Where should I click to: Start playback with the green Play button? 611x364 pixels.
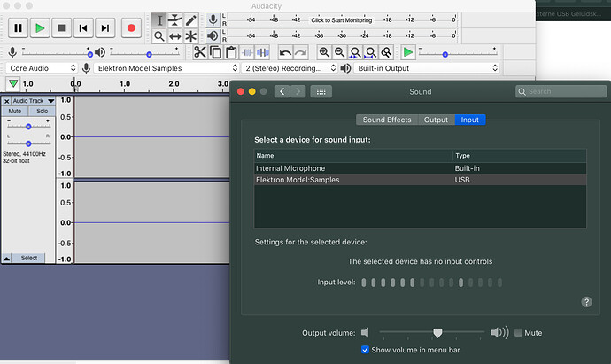[40, 28]
